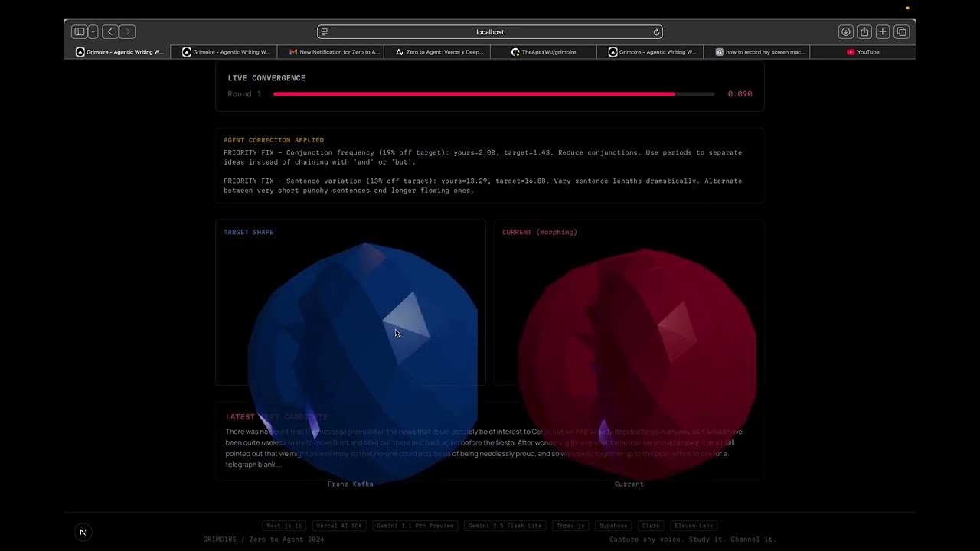Click the localhost address bar

[490, 32]
